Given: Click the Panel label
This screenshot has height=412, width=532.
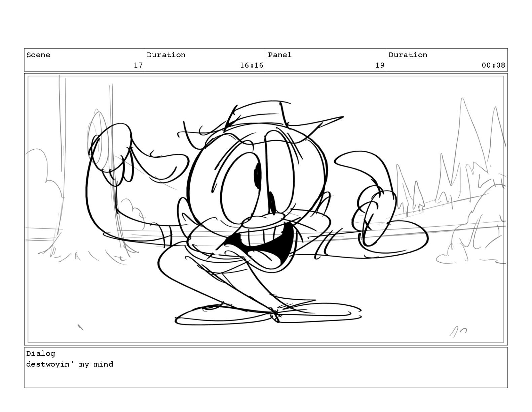Looking at the screenshot, I should (280, 55).
